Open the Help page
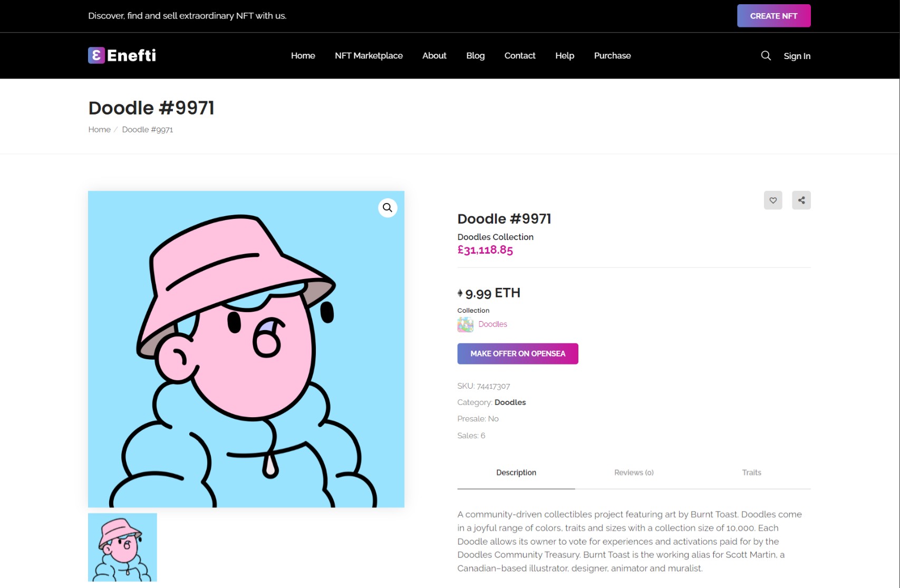 pyautogui.click(x=564, y=55)
